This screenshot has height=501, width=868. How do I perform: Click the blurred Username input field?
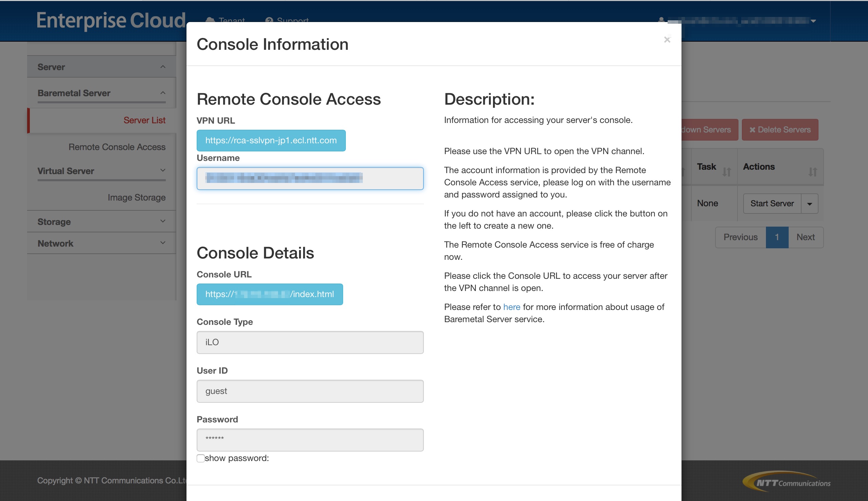tap(310, 178)
